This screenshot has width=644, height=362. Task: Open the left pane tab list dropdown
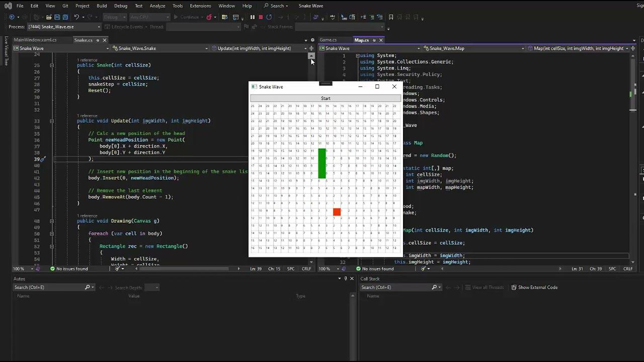tap(306, 40)
